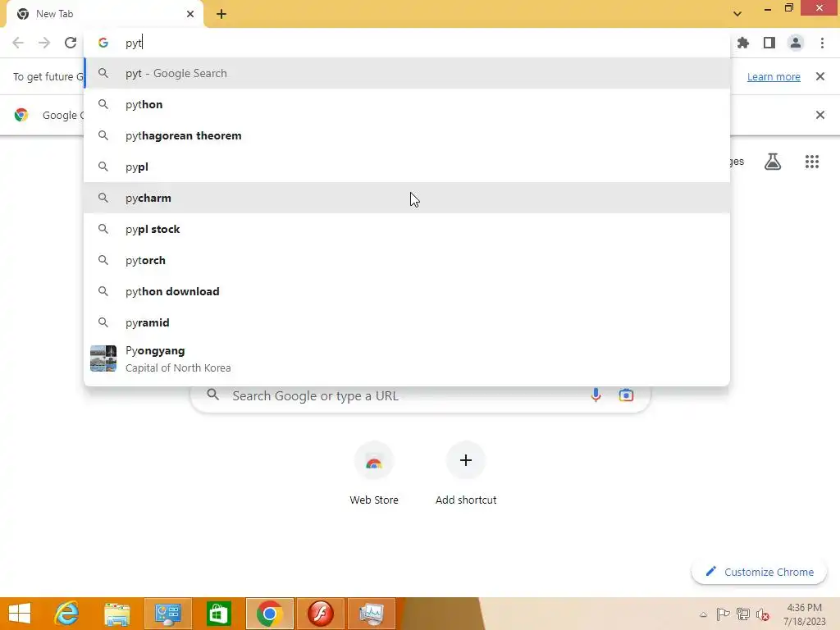
Task: Open the Pyongyang entity suggestion
Action: click(x=407, y=359)
